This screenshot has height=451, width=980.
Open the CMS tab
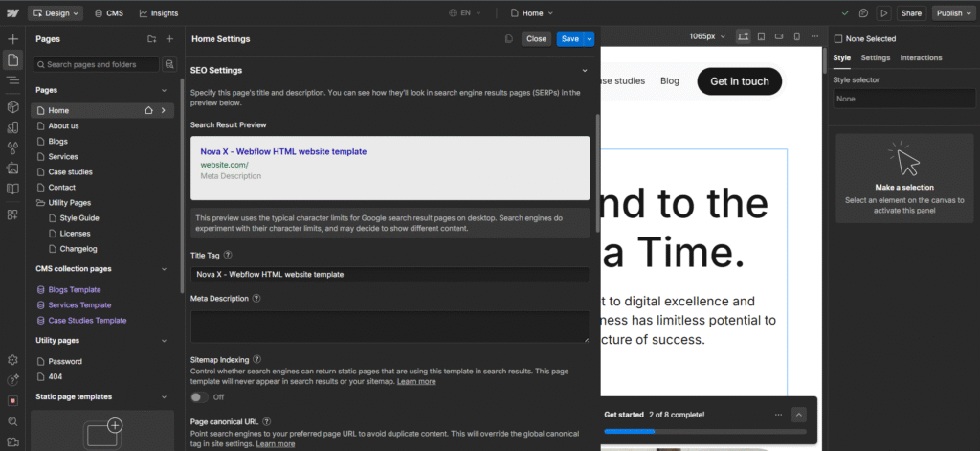pyautogui.click(x=109, y=13)
